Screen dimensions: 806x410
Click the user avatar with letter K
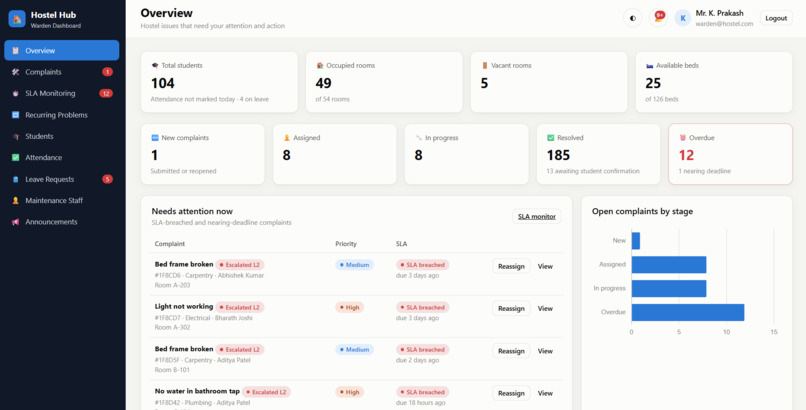tap(683, 18)
